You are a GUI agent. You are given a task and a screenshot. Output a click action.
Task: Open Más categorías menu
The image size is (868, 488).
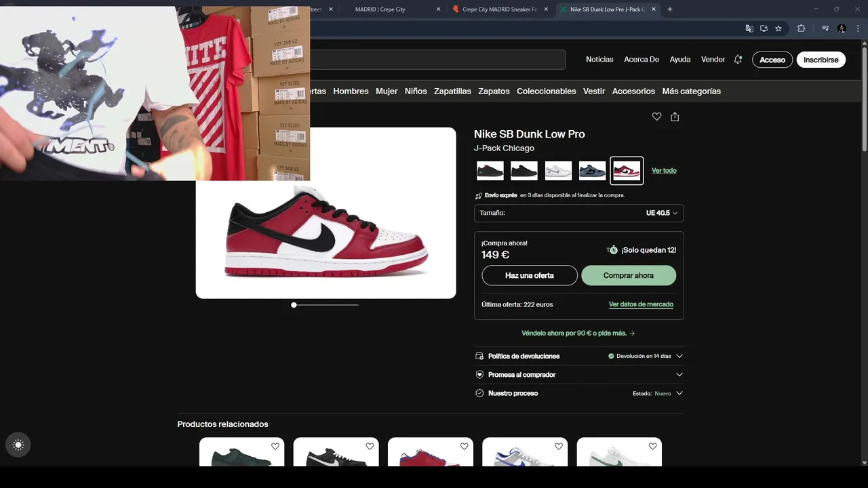point(691,91)
